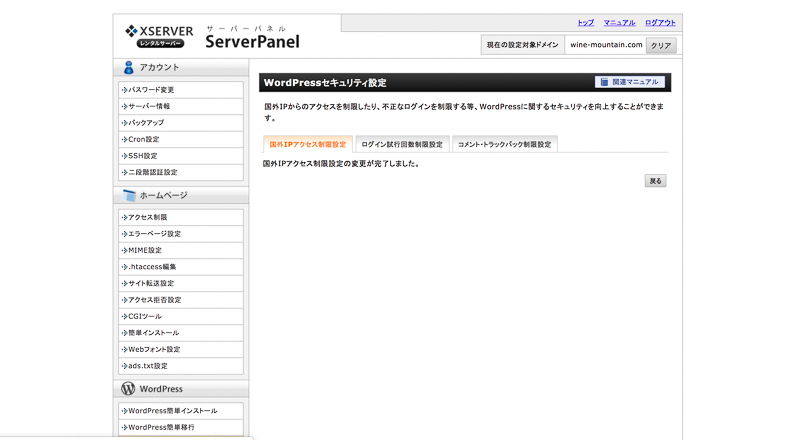Screen dimensions: 799x440
Task: Click the 変更が完了しました confirmation message
Action: 341,164
